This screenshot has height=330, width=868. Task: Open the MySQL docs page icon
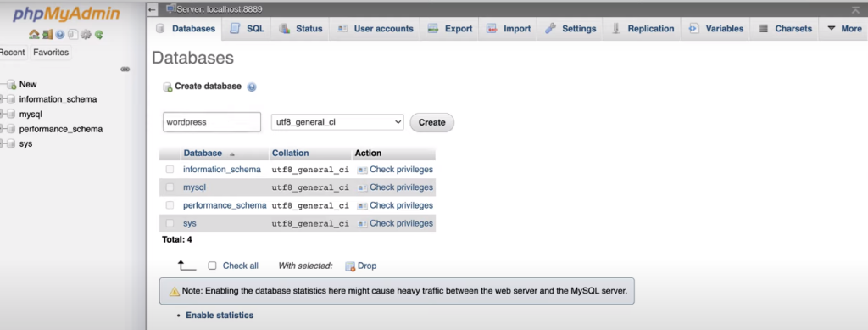[x=73, y=34]
